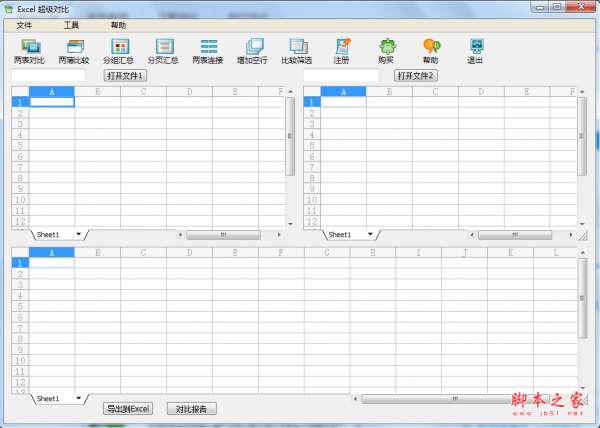The height and width of the screenshot is (428, 600).
Task: Open the 文件 menu
Action: click(x=24, y=25)
